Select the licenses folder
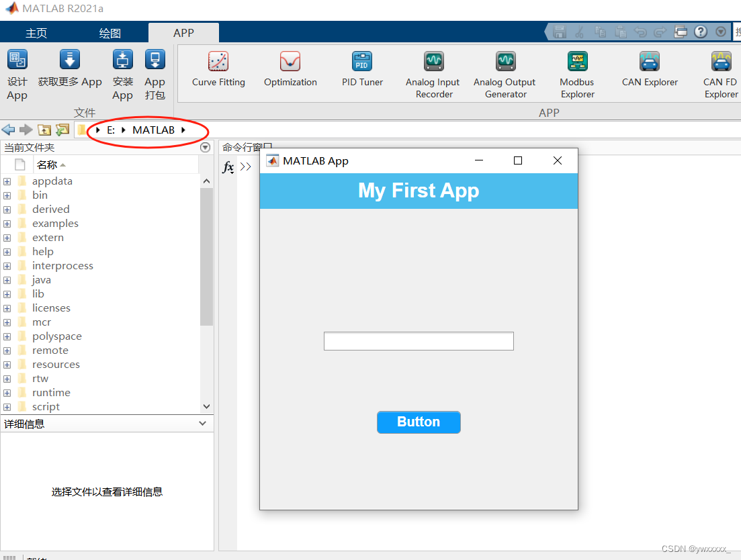The height and width of the screenshot is (560, 741). [x=51, y=308]
